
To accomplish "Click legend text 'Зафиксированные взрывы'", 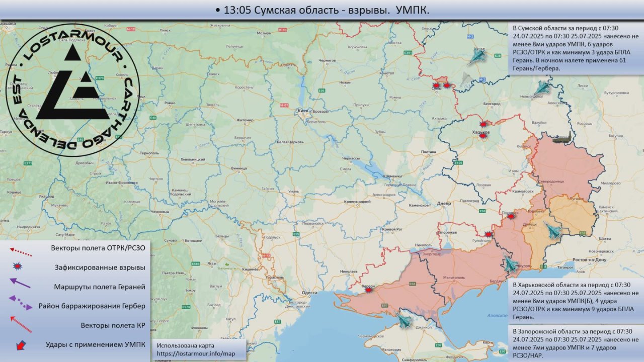I will point(100,267).
